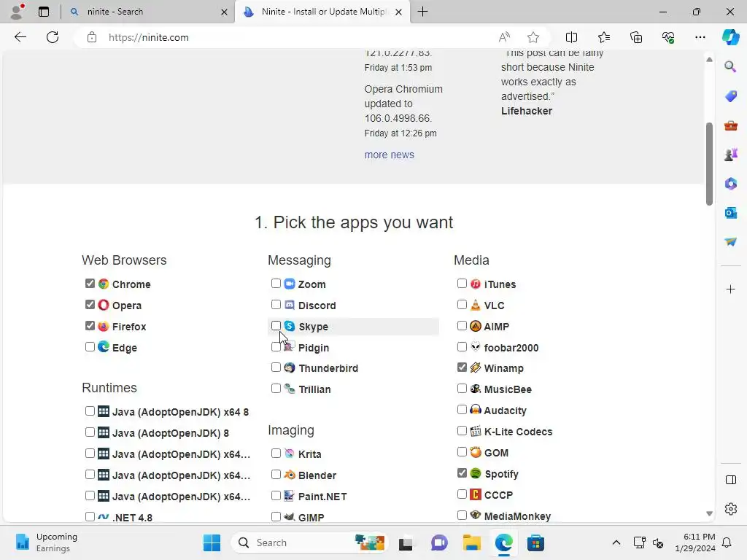Click the Winamp icon

(x=476, y=367)
